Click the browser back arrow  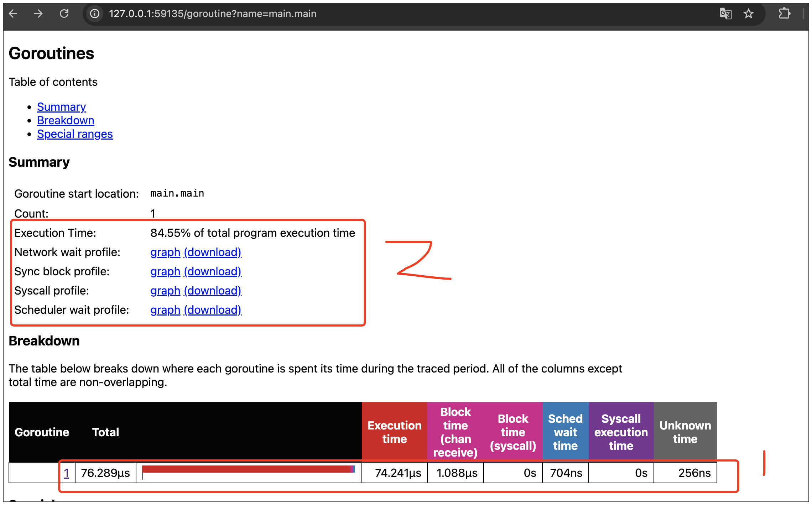click(13, 14)
